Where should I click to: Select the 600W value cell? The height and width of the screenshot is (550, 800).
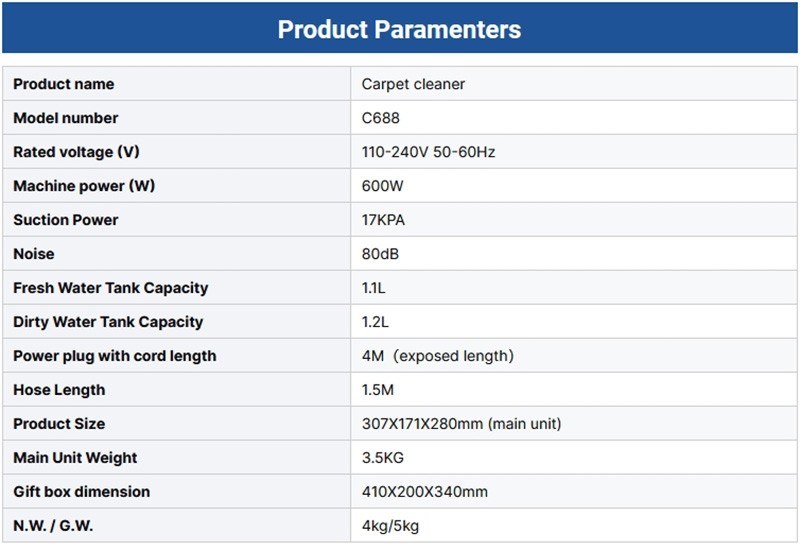[382, 186]
